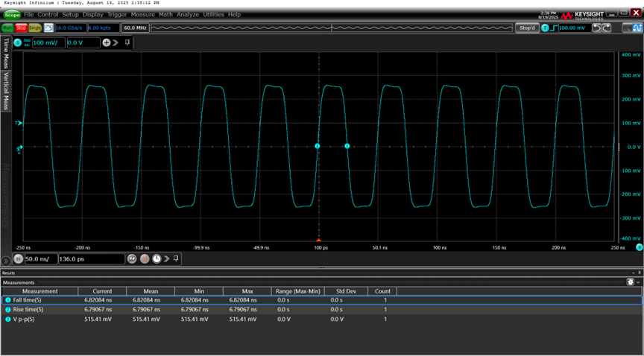This screenshot has height=356, width=644.
Task: Click the horizontal zoom magnifier icon
Action: click(132, 258)
